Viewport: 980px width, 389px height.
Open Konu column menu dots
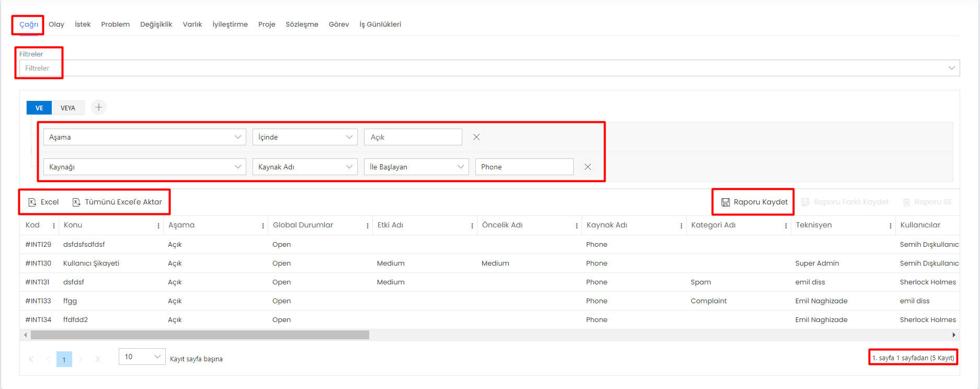click(x=158, y=225)
